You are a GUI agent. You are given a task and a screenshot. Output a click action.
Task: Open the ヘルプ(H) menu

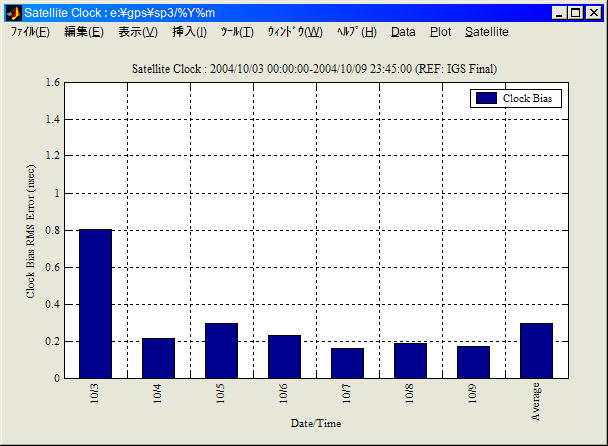[x=356, y=32]
